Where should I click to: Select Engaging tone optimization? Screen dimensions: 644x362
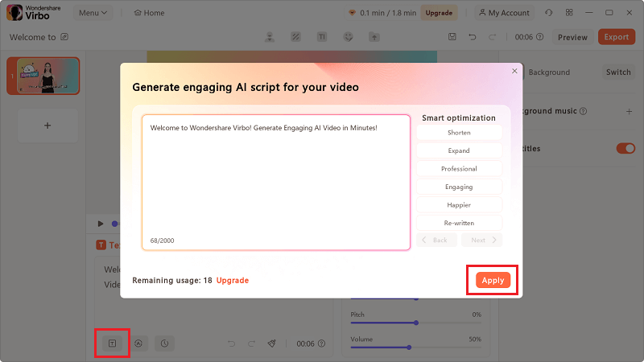tap(459, 187)
